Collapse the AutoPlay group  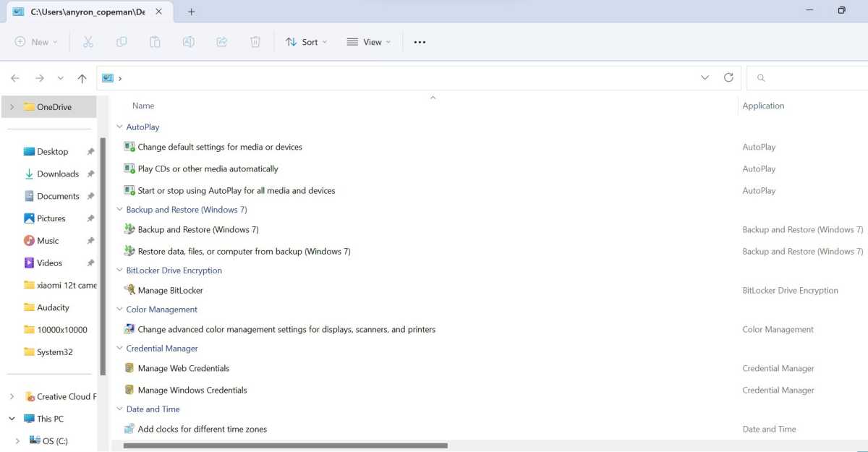coord(120,127)
